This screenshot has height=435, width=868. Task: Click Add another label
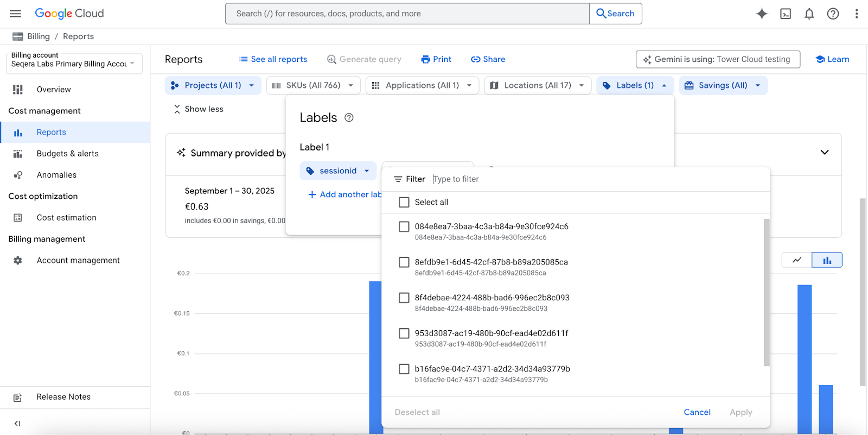[x=345, y=194]
